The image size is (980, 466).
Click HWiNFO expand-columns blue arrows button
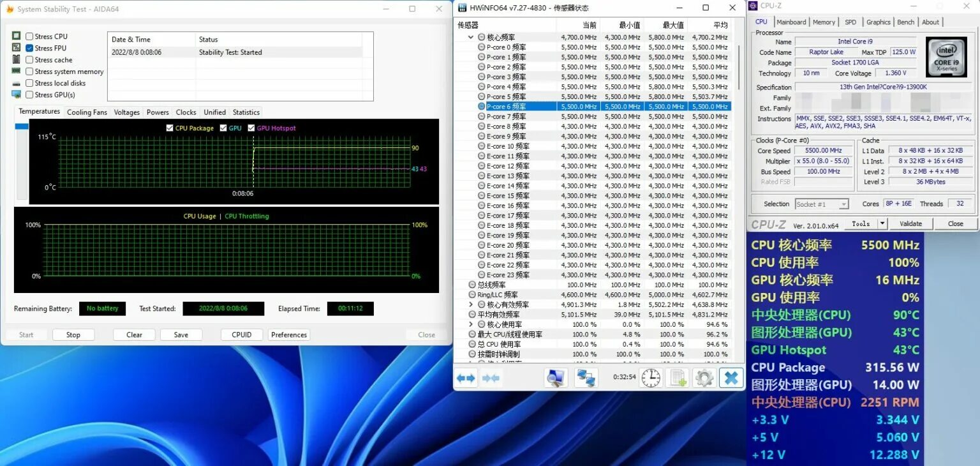point(466,378)
